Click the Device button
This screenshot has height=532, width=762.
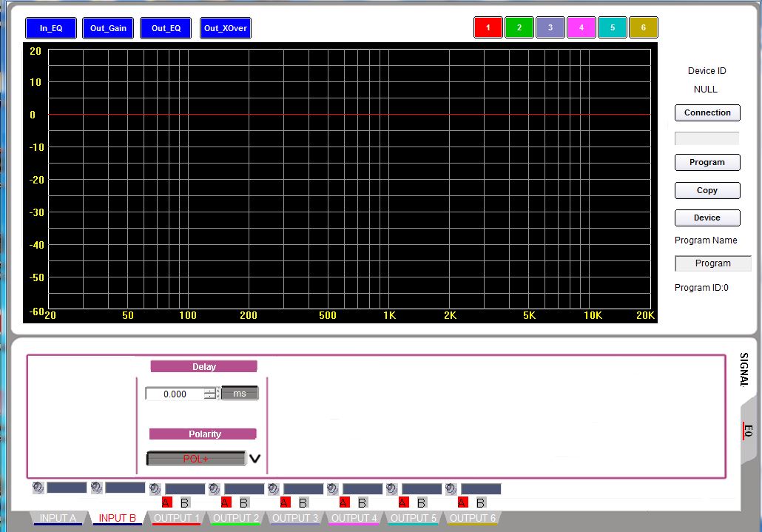pyautogui.click(x=707, y=218)
